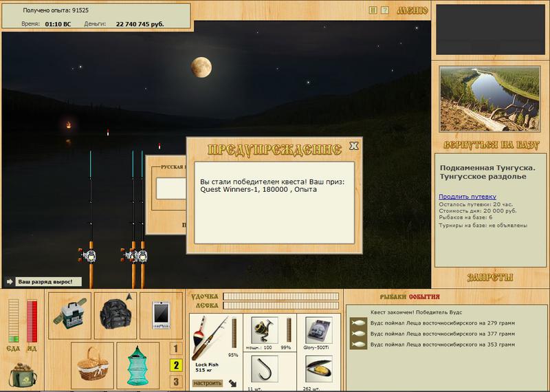Pause the game with pause button

[373, 10]
